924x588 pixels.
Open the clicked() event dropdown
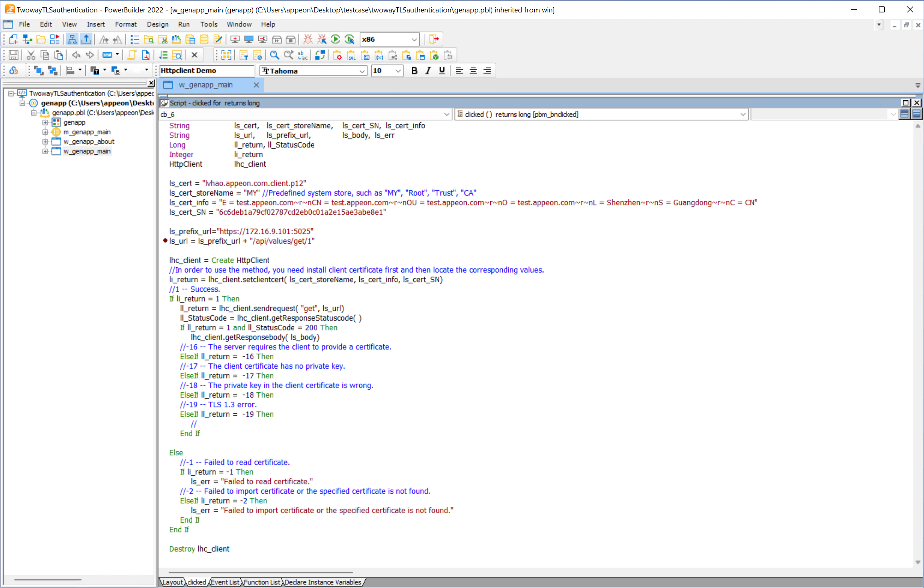coord(743,114)
